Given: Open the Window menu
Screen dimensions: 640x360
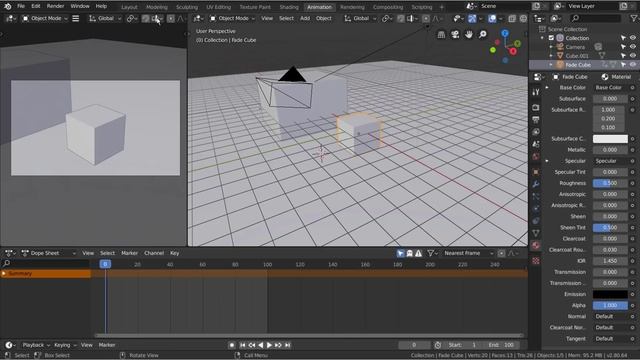Looking at the screenshot, I should pos(80,7).
